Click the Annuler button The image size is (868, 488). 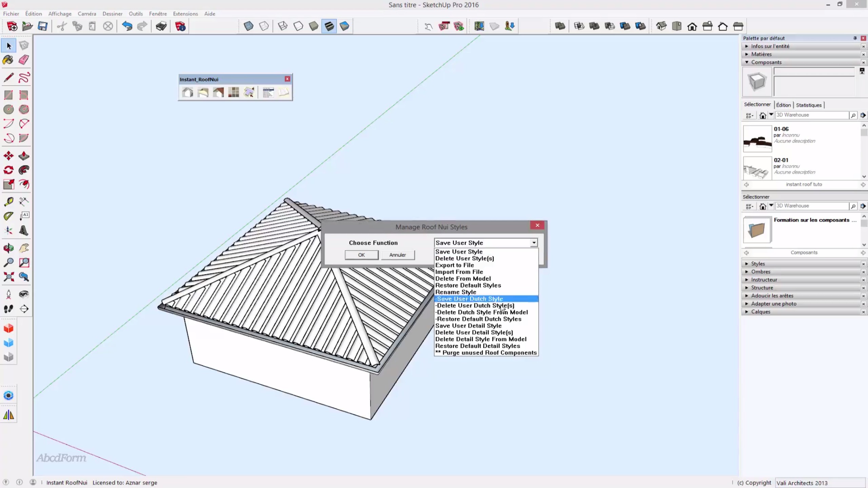click(397, 255)
